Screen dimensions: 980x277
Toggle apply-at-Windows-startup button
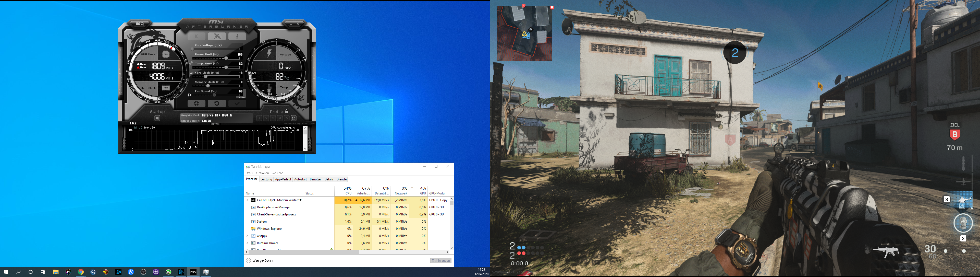click(x=157, y=118)
